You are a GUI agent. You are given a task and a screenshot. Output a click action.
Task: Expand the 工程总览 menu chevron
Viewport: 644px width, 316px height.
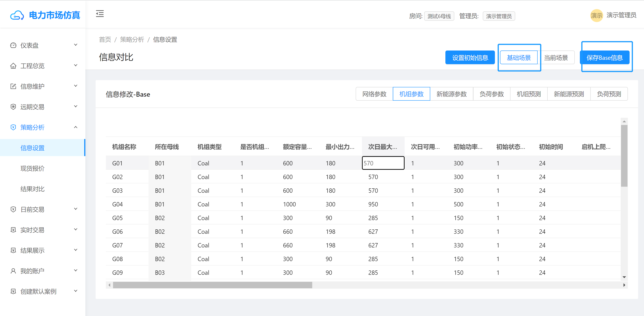(76, 66)
